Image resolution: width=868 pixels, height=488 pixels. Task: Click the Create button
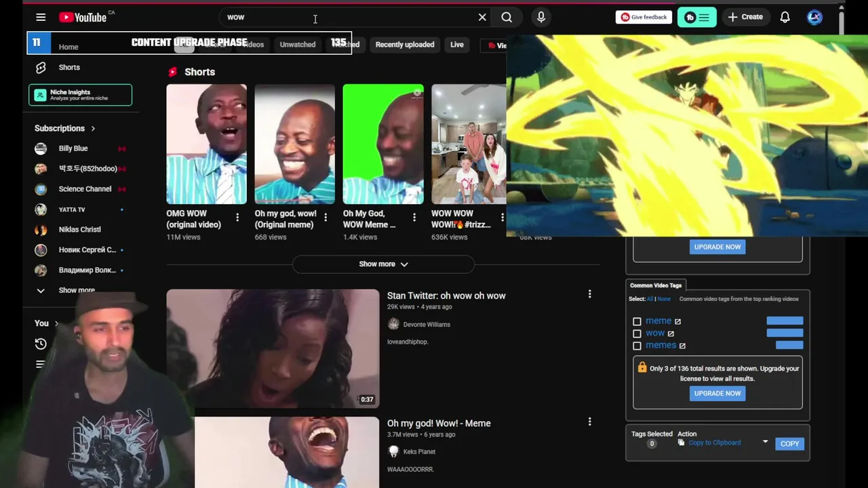(745, 17)
